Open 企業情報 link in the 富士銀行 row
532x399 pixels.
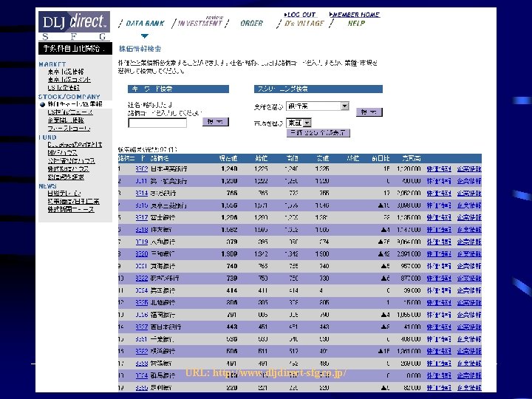[469, 217]
